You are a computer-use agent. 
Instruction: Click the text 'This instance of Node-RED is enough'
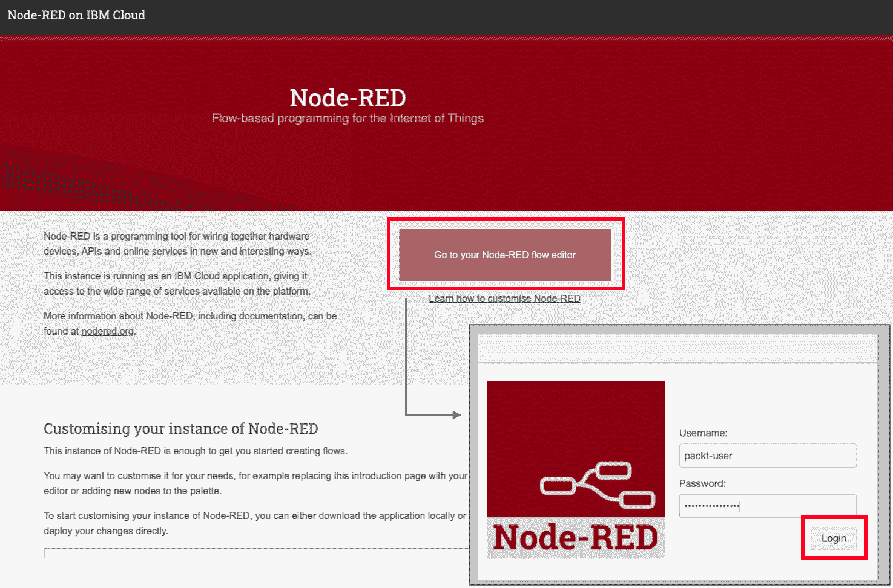[x=196, y=451]
